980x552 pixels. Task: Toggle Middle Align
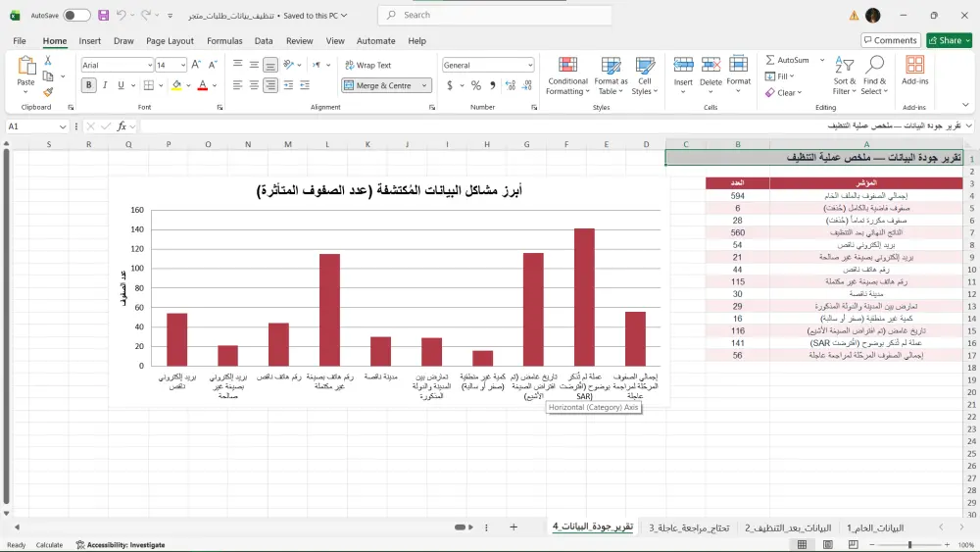click(254, 65)
